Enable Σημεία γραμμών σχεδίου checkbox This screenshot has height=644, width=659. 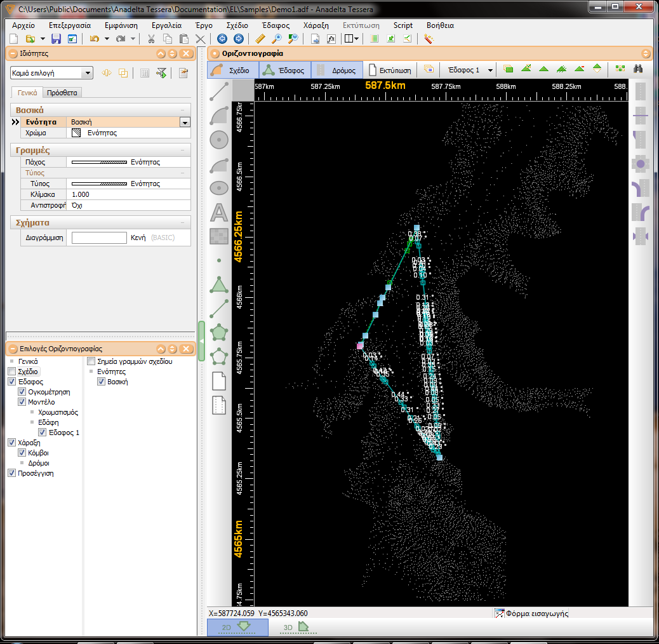[91, 361]
